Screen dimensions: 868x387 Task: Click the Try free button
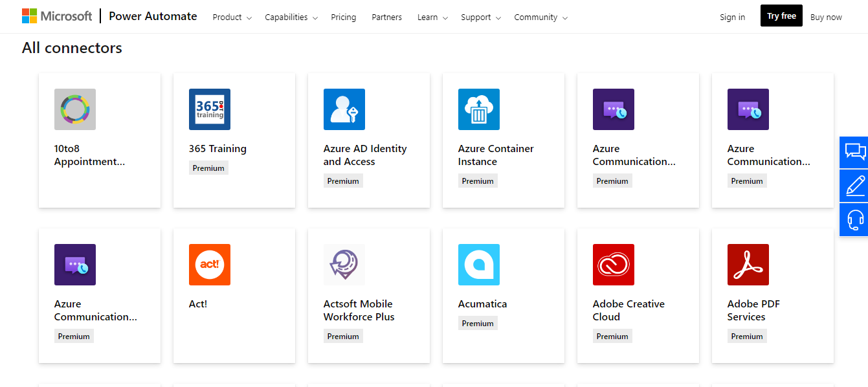pyautogui.click(x=781, y=15)
